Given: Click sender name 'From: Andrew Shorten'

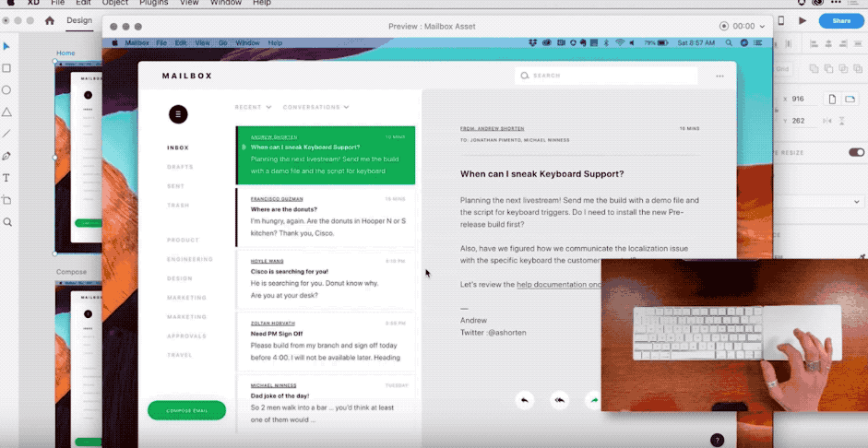Looking at the screenshot, I should pyautogui.click(x=493, y=128).
